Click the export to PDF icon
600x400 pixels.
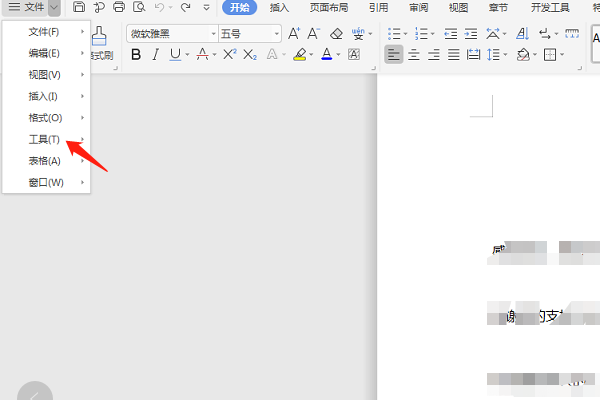coord(99,7)
